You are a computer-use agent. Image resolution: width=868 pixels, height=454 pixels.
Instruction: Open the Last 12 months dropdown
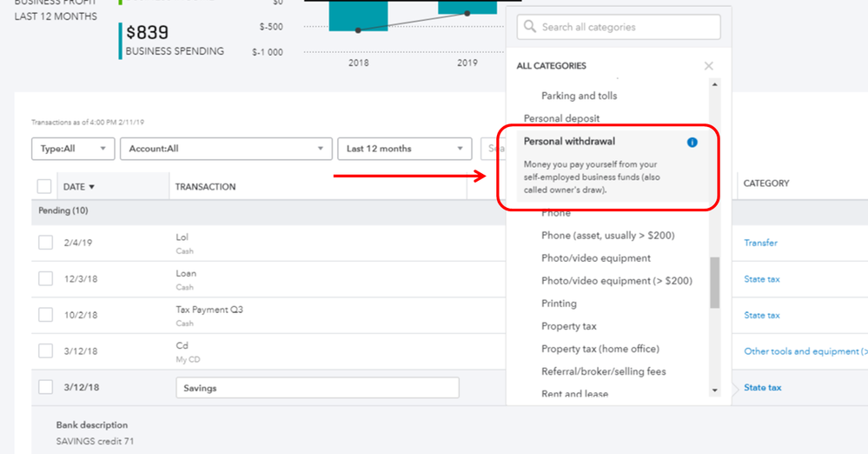coord(404,149)
